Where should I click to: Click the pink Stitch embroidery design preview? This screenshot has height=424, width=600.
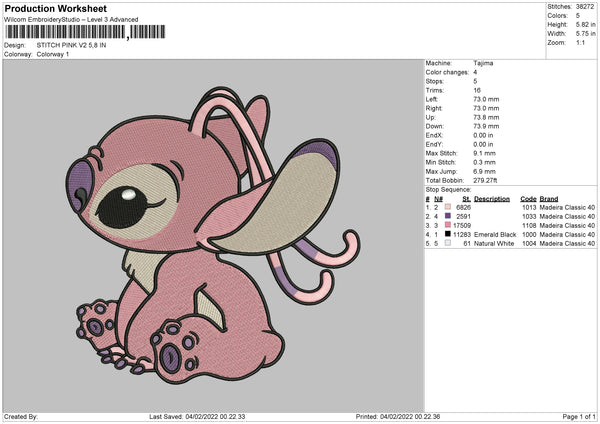[x=213, y=235]
